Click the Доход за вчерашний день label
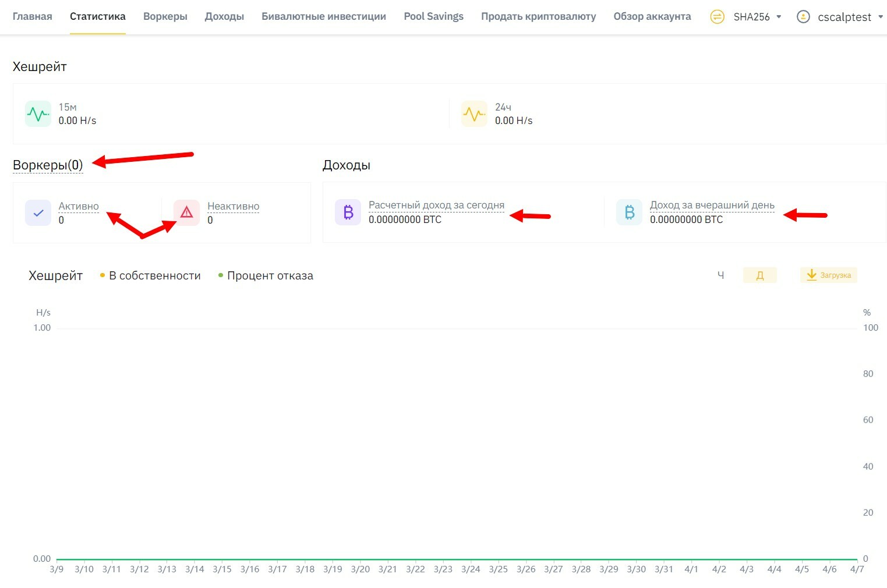 (712, 205)
